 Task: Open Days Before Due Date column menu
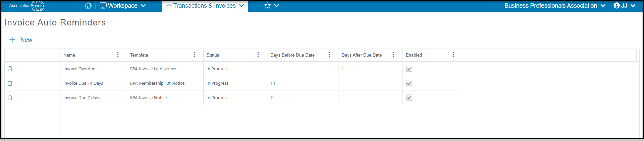pos(329,55)
